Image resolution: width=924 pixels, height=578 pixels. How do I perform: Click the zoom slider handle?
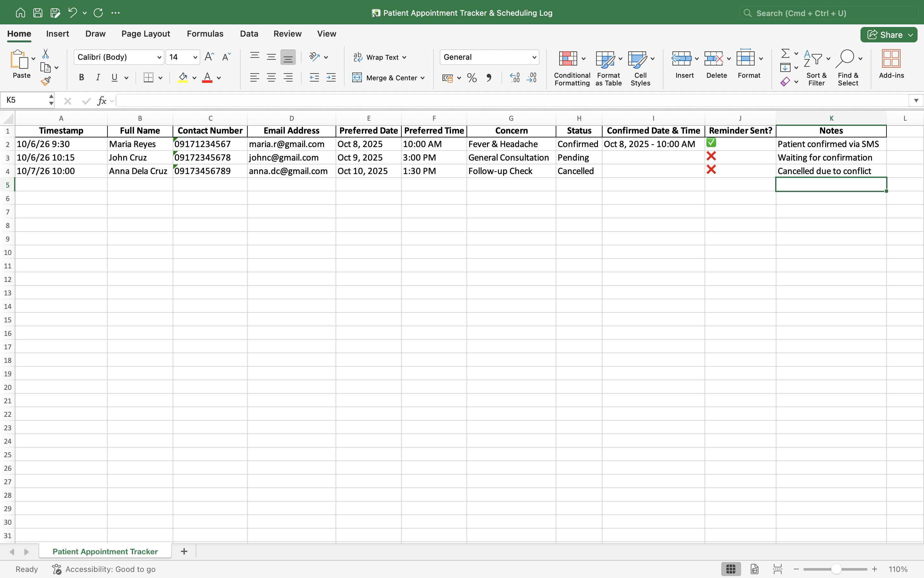(x=836, y=569)
